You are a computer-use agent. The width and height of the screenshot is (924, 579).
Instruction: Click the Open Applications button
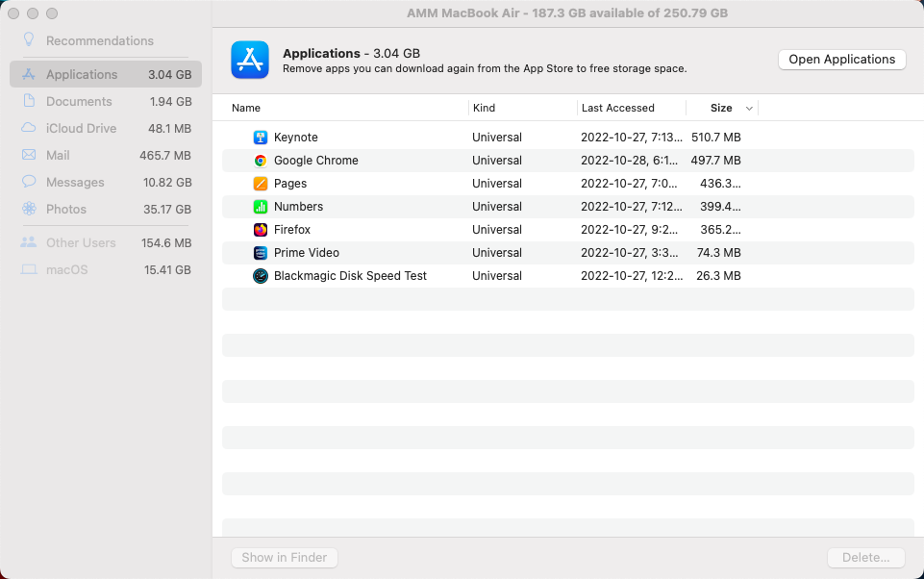pos(842,59)
